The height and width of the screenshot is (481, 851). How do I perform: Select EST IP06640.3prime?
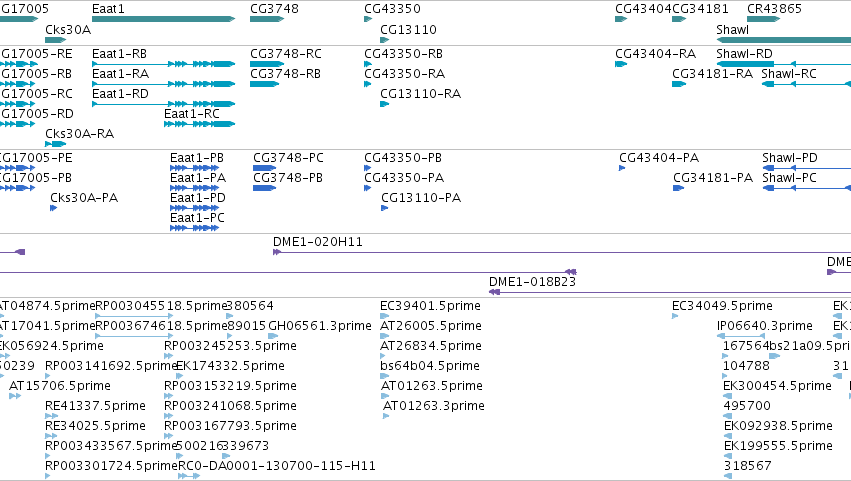click(764, 326)
